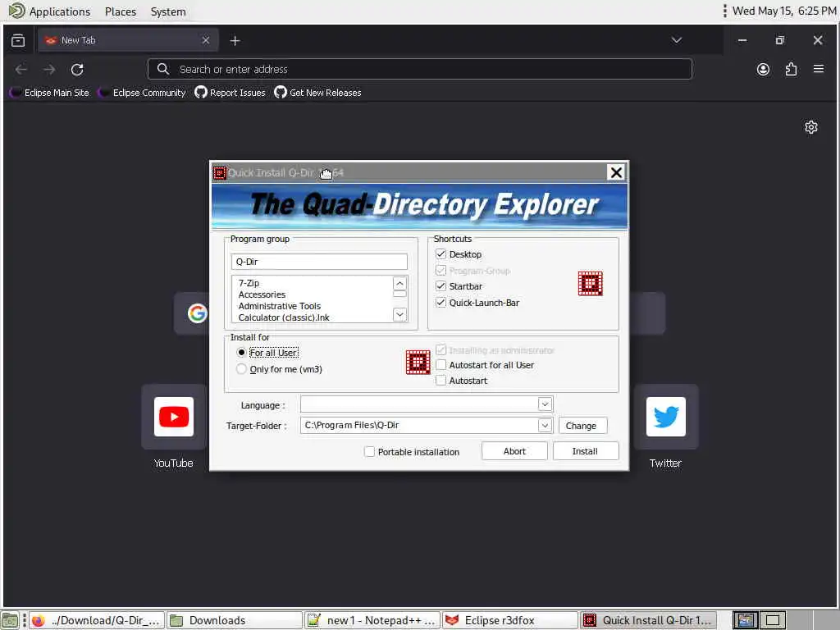Open the browser account profile icon
840x630 pixels.
763,69
